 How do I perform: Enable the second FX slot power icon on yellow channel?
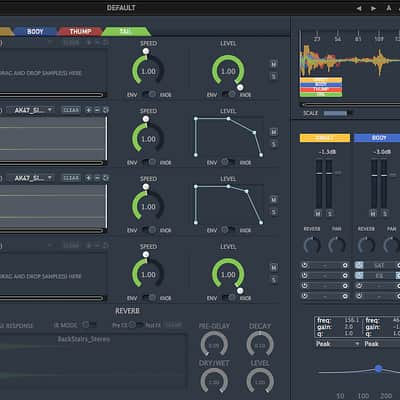click(304, 275)
